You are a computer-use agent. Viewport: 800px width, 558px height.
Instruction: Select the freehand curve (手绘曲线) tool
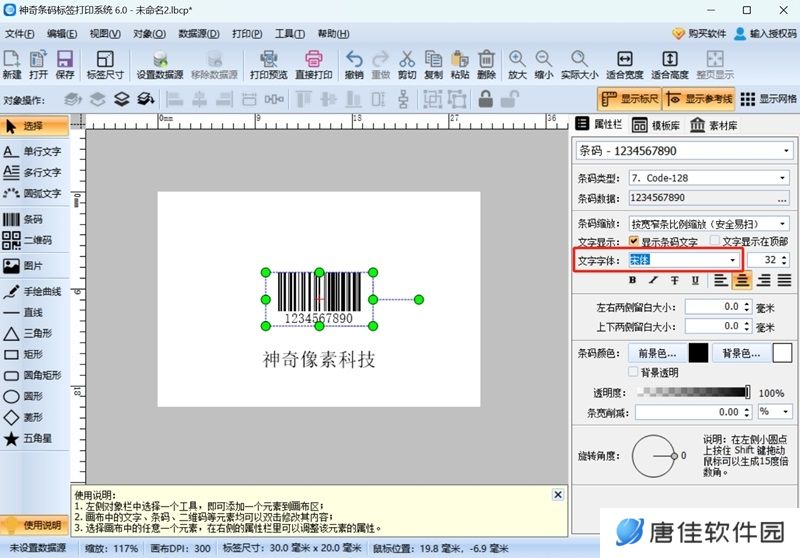(34, 292)
